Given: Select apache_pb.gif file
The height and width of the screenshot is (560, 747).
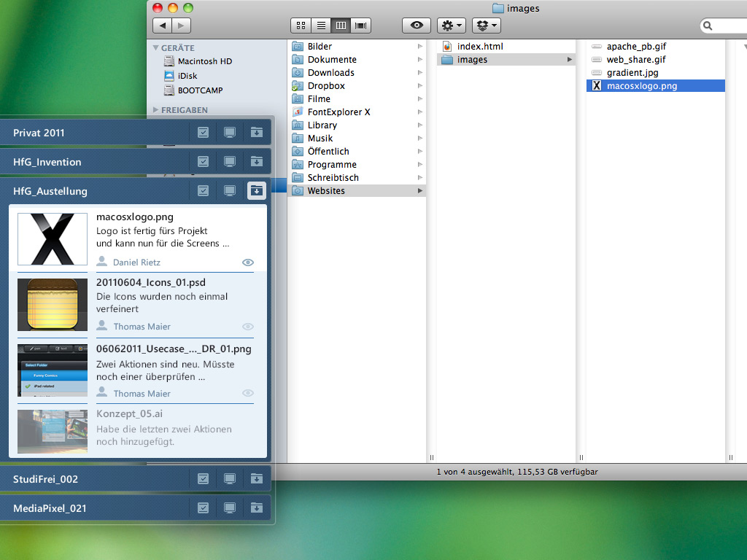Looking at the screenshot, I should coord(656,46).
